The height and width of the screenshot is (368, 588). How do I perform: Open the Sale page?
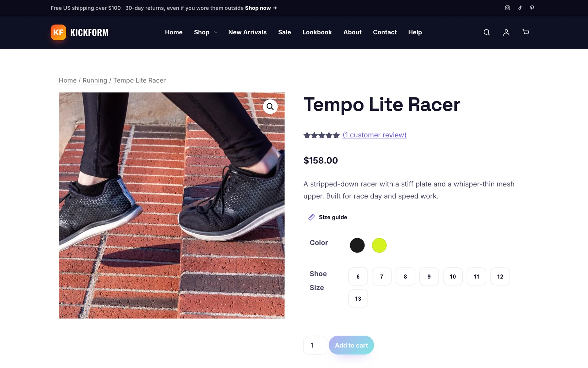(x=285, y=32)
